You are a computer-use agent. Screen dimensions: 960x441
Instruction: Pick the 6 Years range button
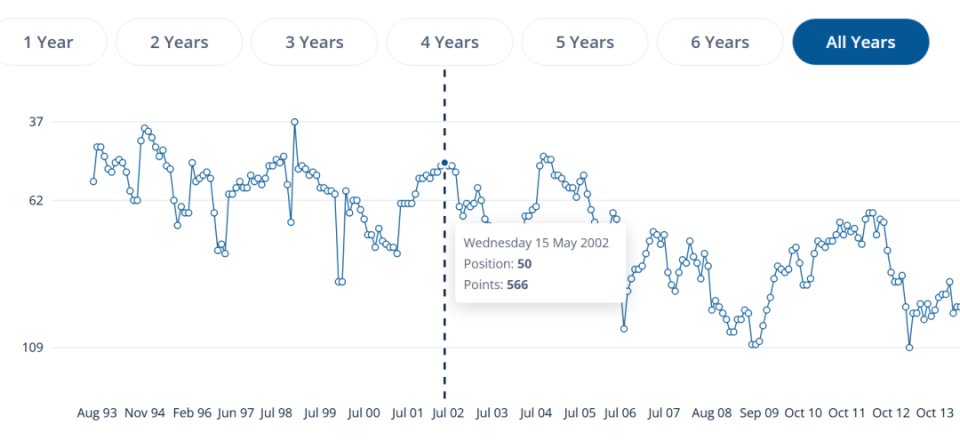(x=721, y=42)
